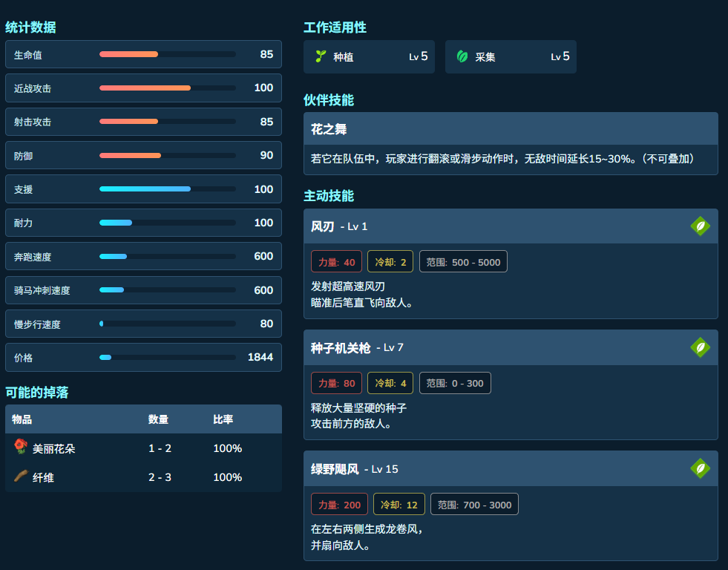This screenshot has width=728, height=570.
Task: Click the 射击攻击 stat bar
Action: [168, 122]
